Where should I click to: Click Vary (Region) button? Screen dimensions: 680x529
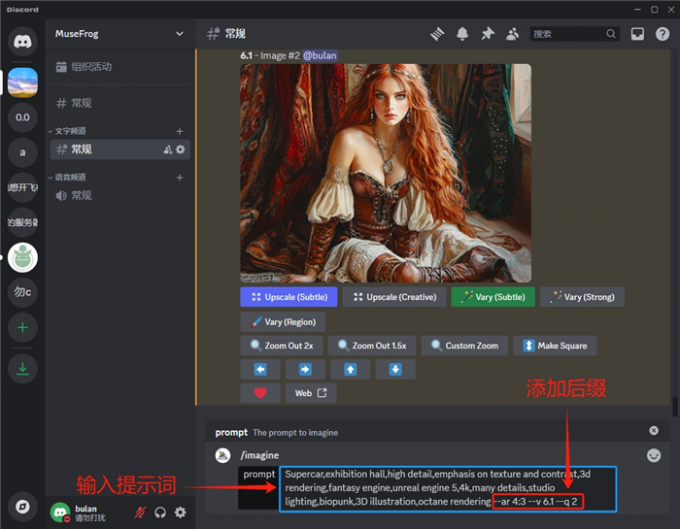pos(283,322)
